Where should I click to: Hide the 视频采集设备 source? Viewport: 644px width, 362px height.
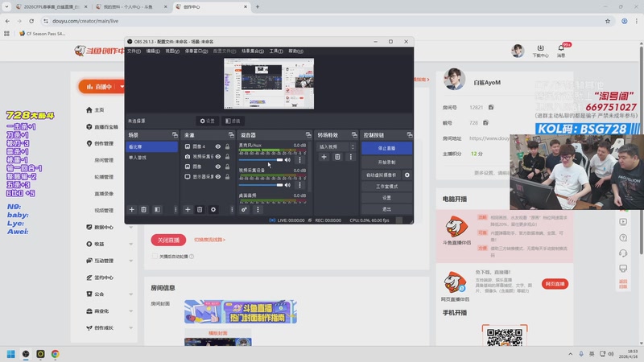point(218,156)
